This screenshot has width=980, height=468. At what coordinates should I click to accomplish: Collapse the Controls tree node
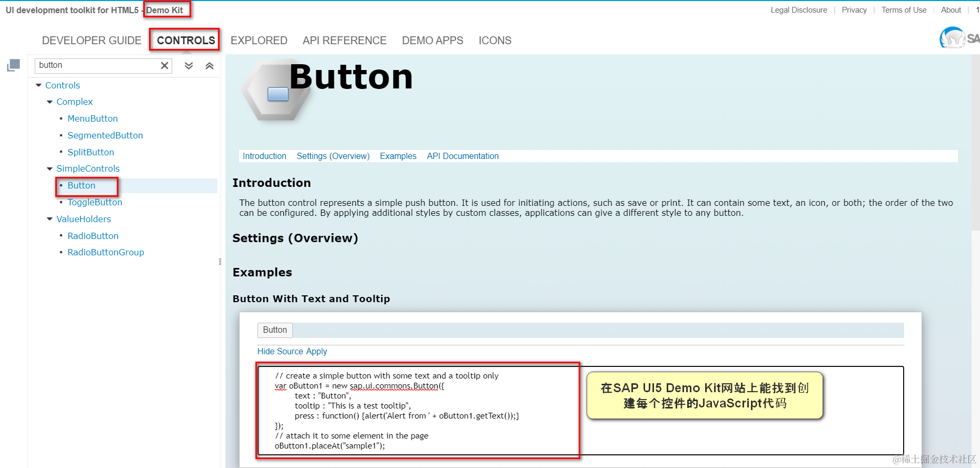pyautogui.click(x=38, y=85)
